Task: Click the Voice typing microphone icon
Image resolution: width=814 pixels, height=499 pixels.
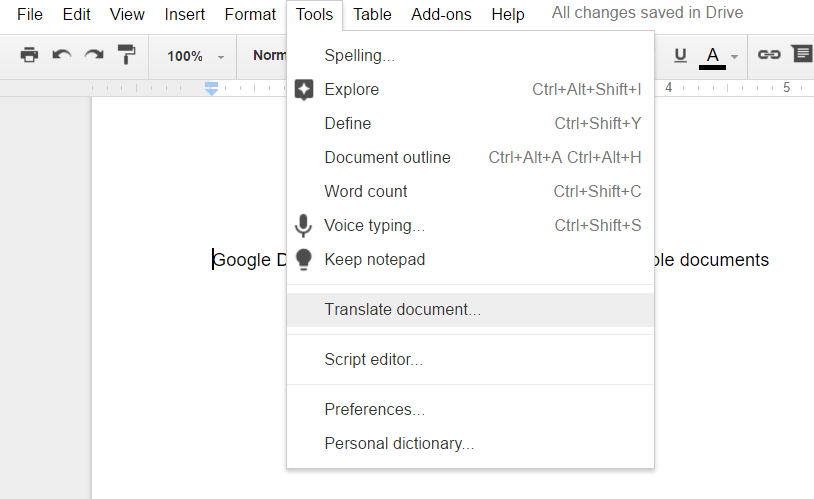Action: coord(303,226)
